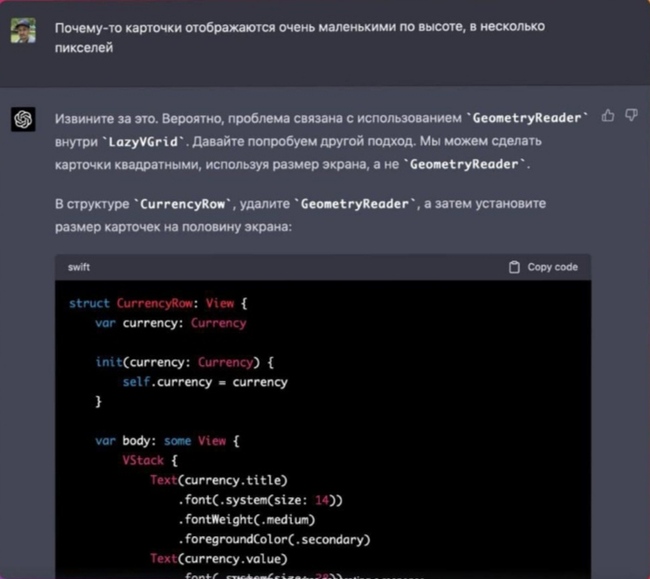Click the ChatGPT logo avatar

click(23, 120)
